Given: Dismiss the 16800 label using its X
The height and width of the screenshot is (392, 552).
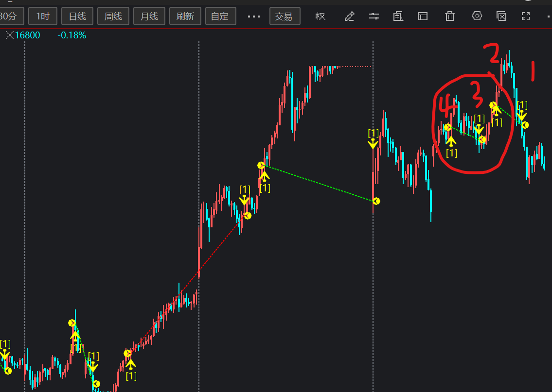Looking at the screenshot, I should (9, 35).
